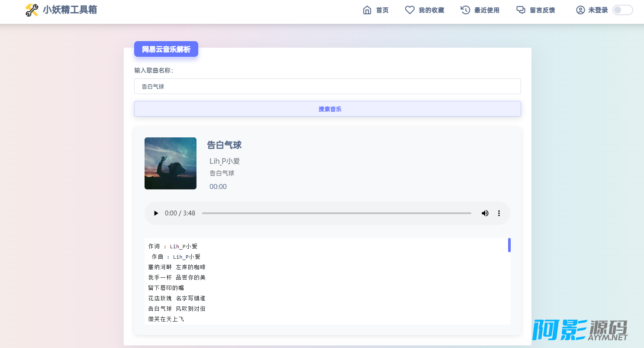Viewport: 644px width, 348px height.
Task: Click the lyric line 花店玫瑰 名字写错谁
Action: tap(177, 298)
